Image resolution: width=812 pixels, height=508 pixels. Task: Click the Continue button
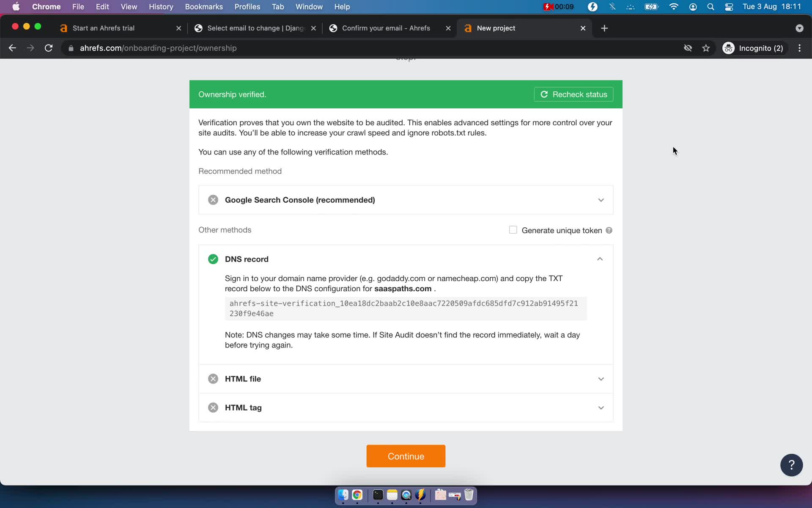(x=406, y=456)
